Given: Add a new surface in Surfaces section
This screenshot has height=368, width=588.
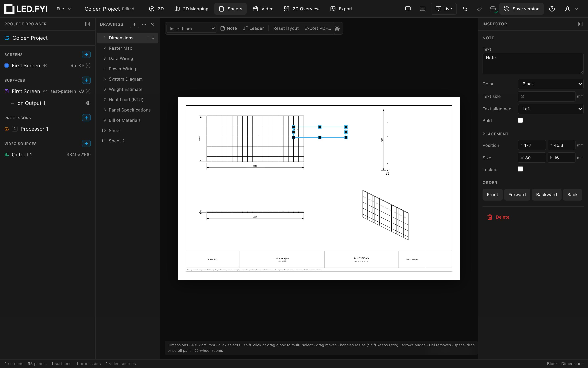Looking at the screenshot, I should (x=86, y=80).
